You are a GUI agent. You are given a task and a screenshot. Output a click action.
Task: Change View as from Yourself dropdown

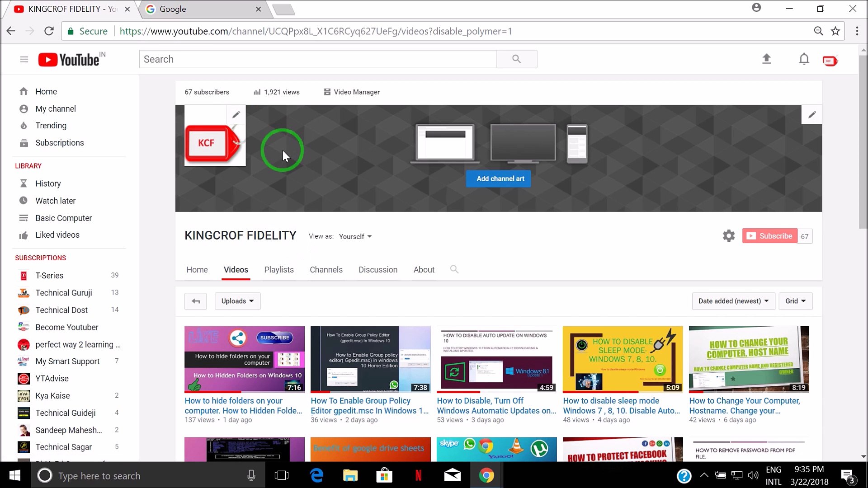[355, 236]
